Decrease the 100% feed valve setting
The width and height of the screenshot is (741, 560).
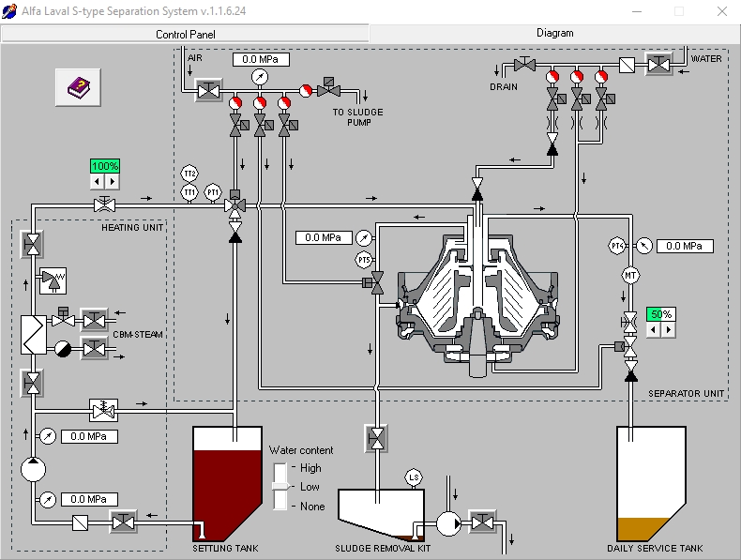click(x=97, y=181)
